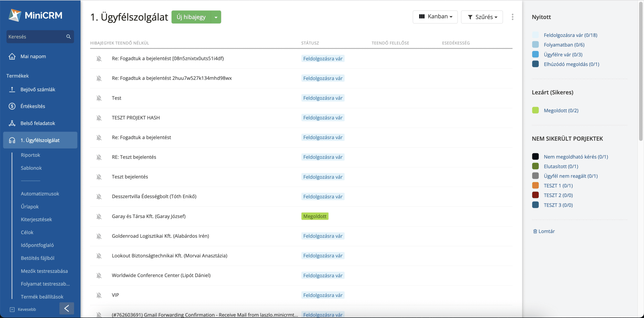The image size is (644, 318).
Task: Click the Ügyfélszolgálat headset icon
Action: point(12,140)
